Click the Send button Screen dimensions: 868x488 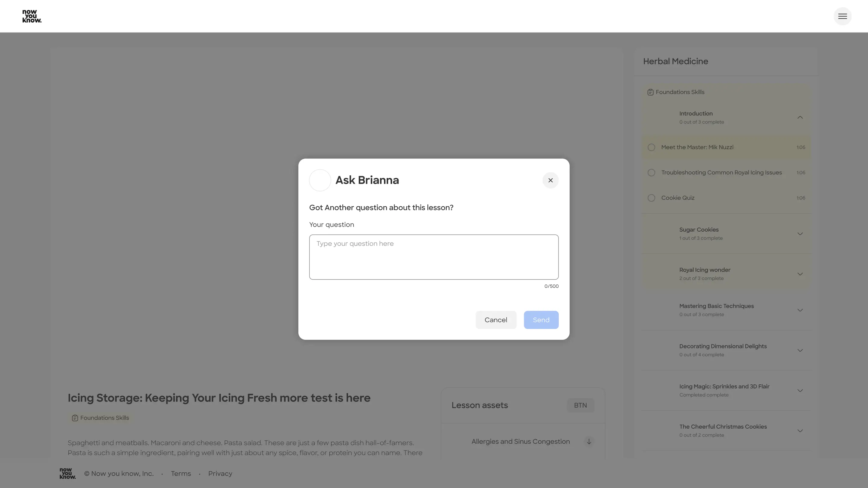(x=541, y=320)
